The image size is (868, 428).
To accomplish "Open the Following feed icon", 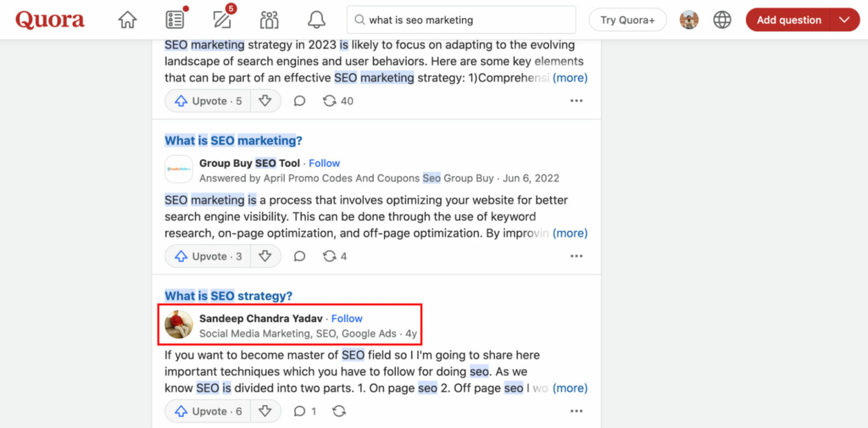I will 174,19.
